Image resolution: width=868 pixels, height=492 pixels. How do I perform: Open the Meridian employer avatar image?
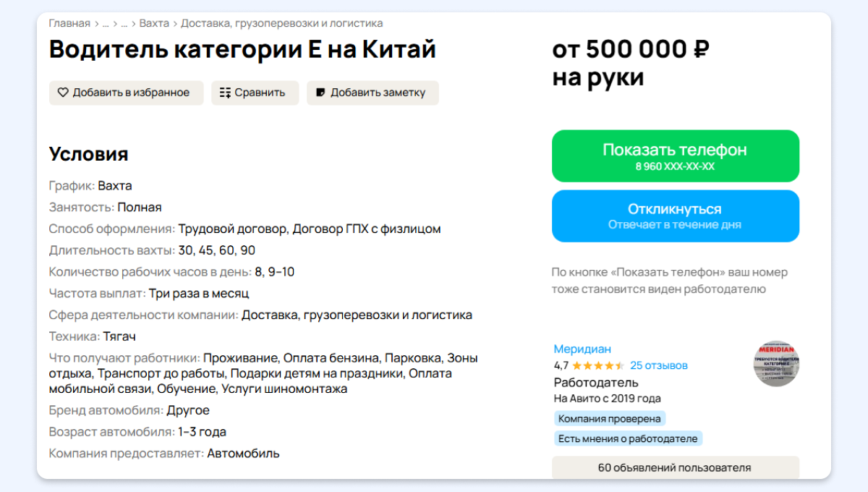(776, 364)
